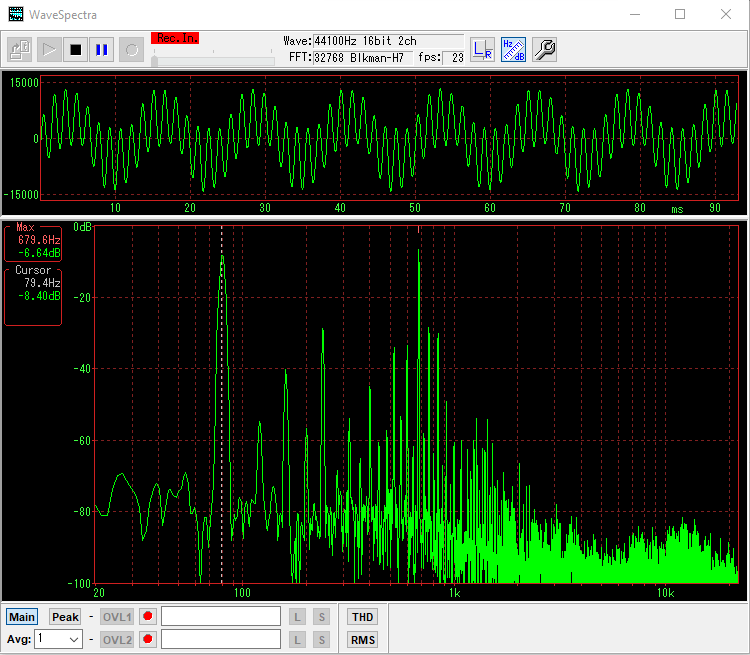Image resolution: width=750 pixels, height=655 pixels.
Task: Click the Max readout 679.6Hz
Action: click(39, 240)
